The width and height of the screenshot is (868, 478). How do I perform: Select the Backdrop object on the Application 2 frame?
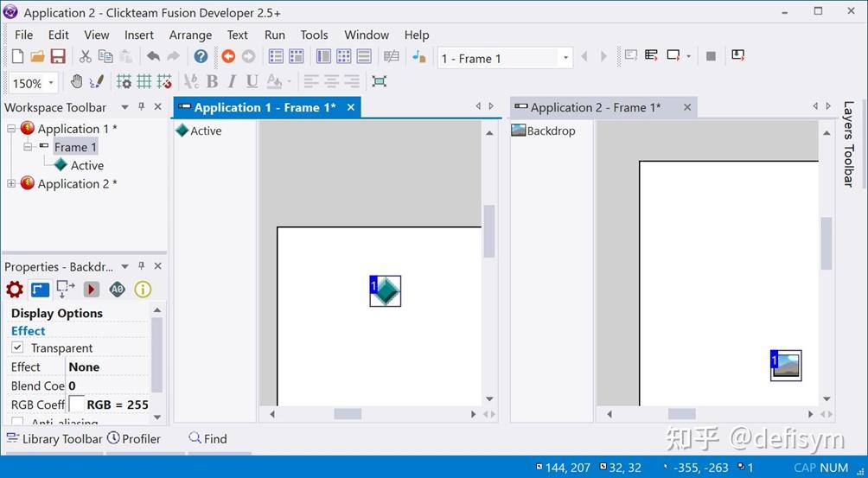pos(786,365)
